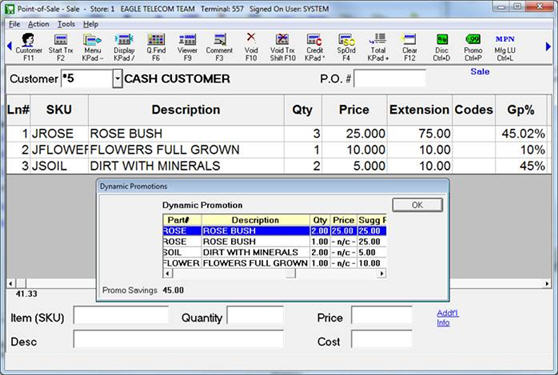Open the Tools menu
Screen dimensions: 558x375
click(66, 24)
